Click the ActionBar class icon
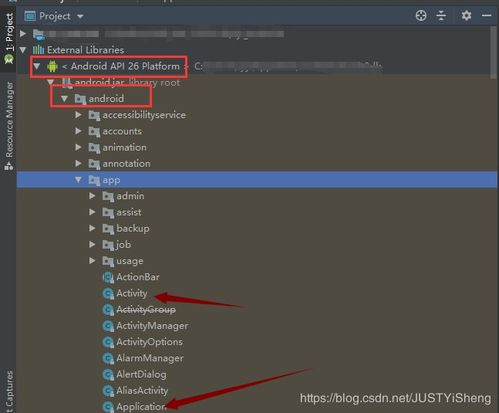This screenshot has width=499, height=413. click(x=108, y=277)
